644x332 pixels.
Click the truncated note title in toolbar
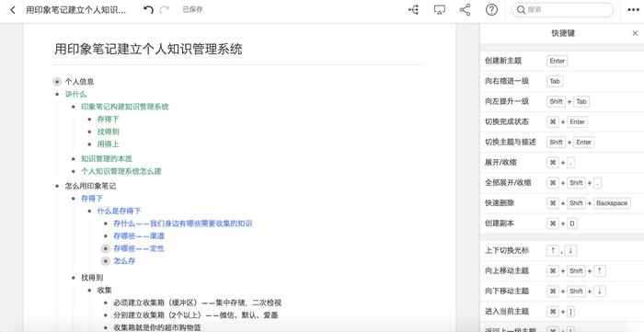point(76,10)
